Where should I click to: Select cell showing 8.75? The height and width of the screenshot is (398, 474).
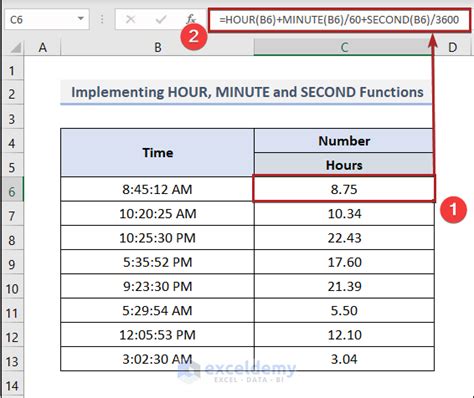tap(344, 189)
